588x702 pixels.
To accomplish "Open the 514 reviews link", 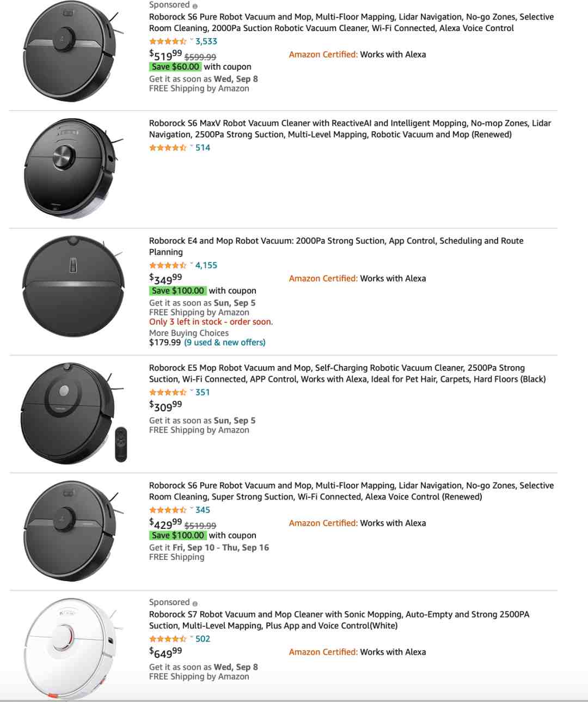I will pos(203,148).
